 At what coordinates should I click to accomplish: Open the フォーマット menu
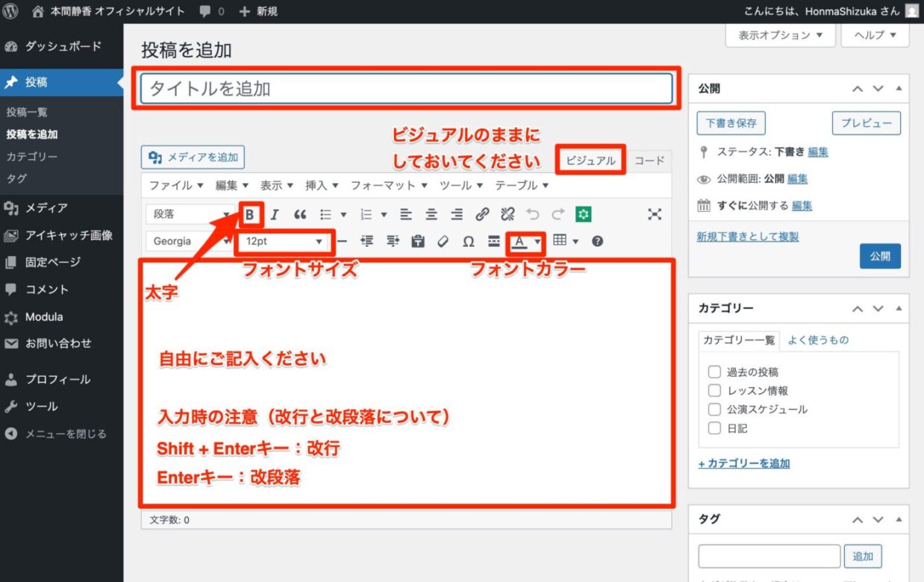pyautogui.click(x=389, y=185)
